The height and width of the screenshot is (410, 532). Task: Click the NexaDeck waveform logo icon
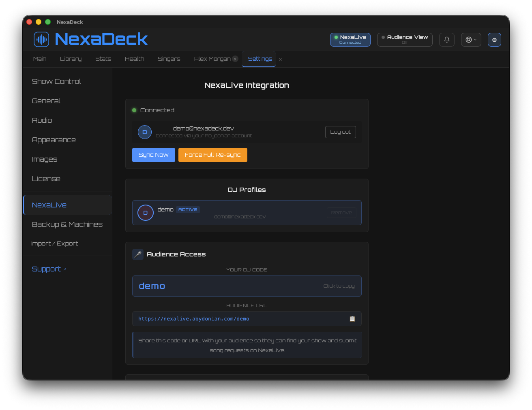pos(41,39)
